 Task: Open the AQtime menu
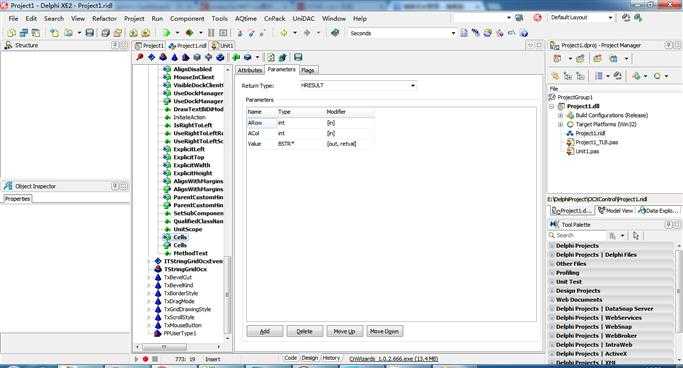click(x=246, y=19)
